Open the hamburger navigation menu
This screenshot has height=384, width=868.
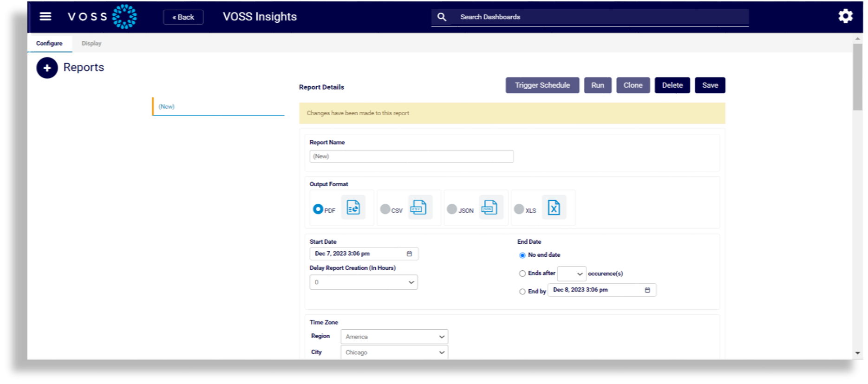(45, 17)
